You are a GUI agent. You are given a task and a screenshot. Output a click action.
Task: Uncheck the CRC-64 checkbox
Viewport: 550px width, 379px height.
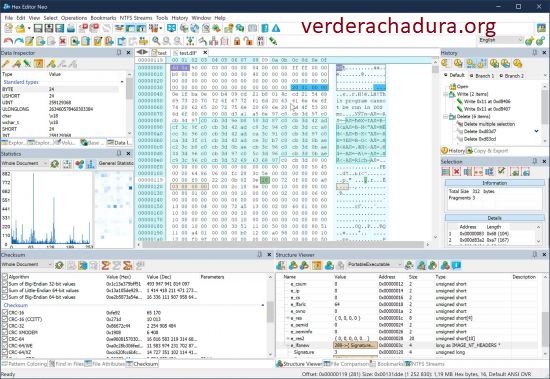coord(5,339)
